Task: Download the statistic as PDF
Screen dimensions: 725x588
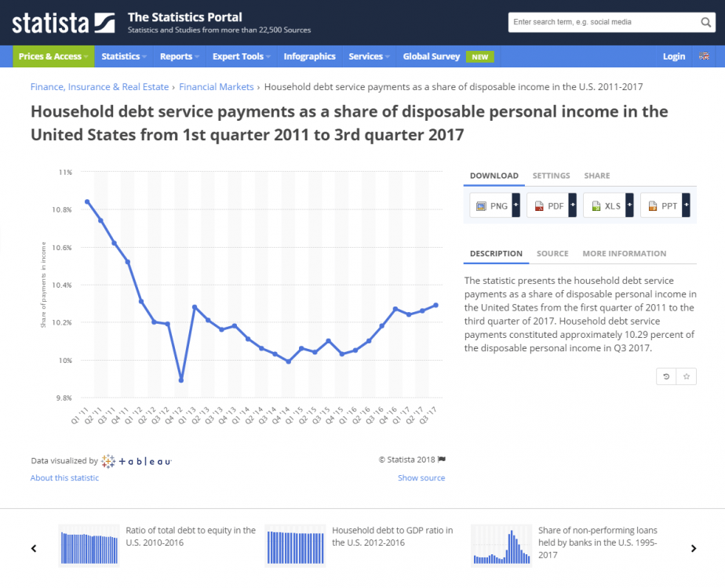Action: pyautogui.click(x=548, y=206)
